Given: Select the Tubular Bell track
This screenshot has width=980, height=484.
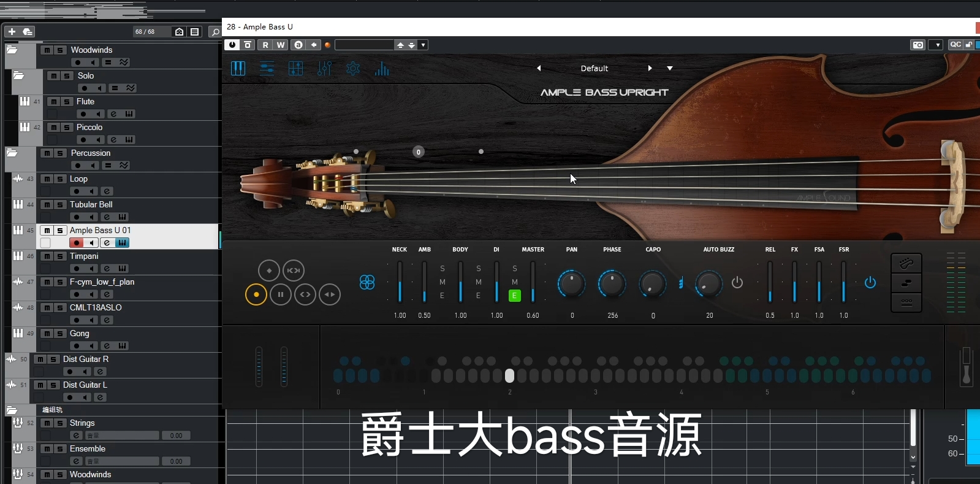Looking at the screenshot, I should (91, 204).
